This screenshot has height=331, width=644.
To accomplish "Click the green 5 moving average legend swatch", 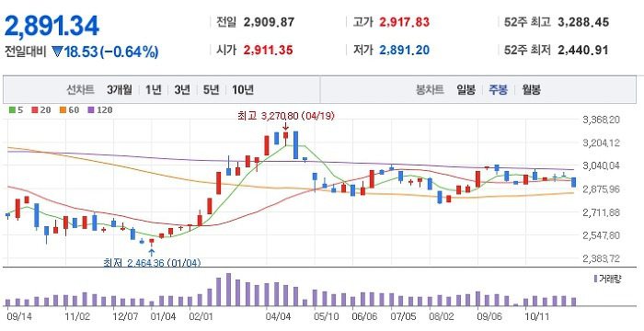I will pyautogui.click(x=12, y=110).
